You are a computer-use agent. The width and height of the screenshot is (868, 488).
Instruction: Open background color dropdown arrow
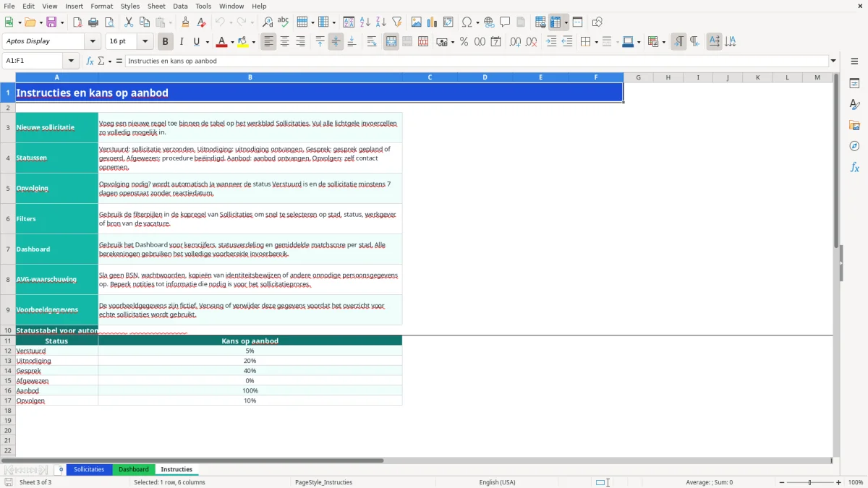coord(254,42)
